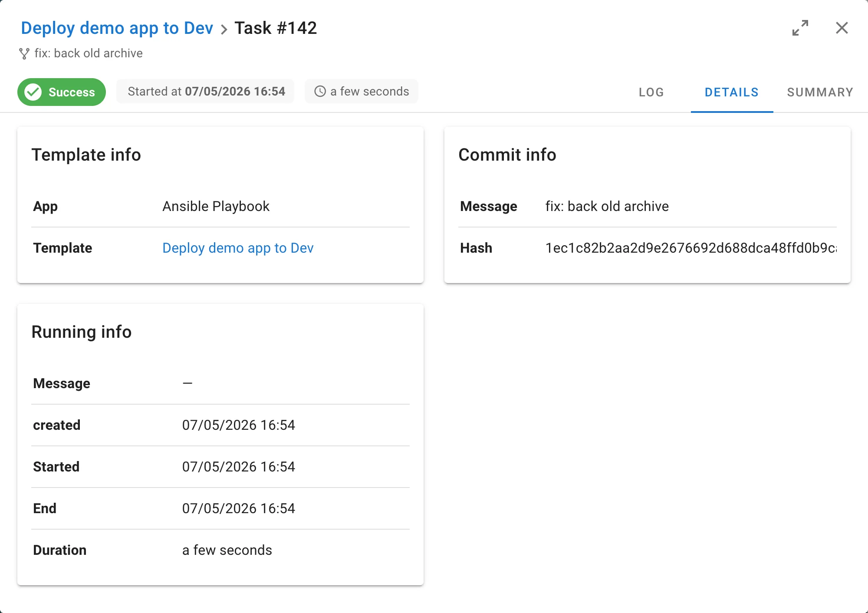This screenshot has width=868, height=613.
Task: Click the Started 07/05/2026 16:54 row value
Action: pos(239,467)
